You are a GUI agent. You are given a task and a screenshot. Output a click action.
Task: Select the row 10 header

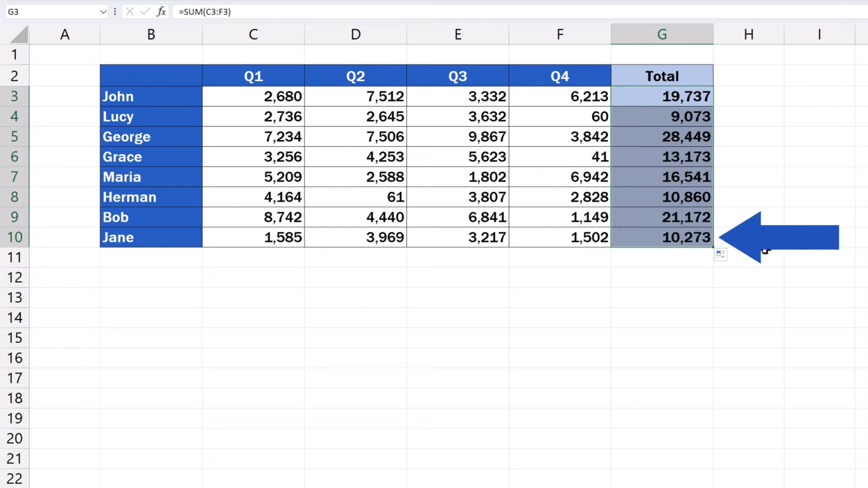pyautogui.click(x=14, y=237)
